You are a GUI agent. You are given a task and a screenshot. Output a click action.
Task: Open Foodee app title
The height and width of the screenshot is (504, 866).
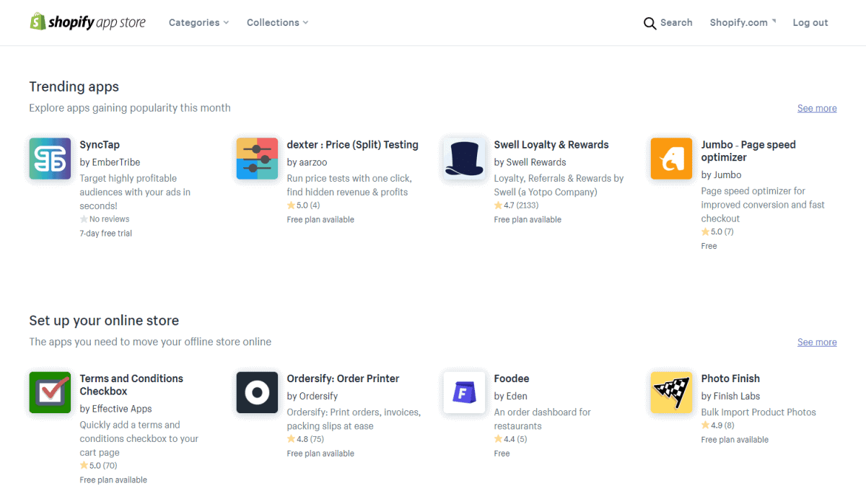pyautogui.click(x=512, y=379)
